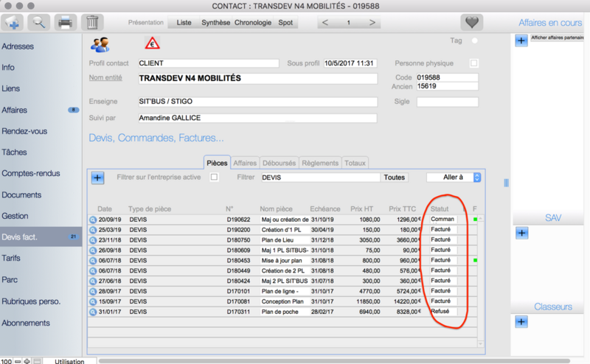Click the Filtrer field containing DEVIS
This screenshot has width=590, height=364.
point(319,178)
